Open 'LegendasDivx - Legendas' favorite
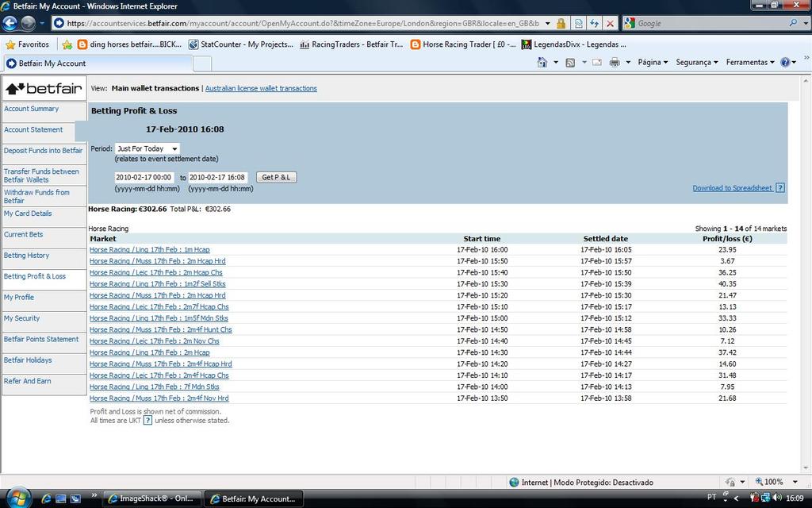 [574, 44]
